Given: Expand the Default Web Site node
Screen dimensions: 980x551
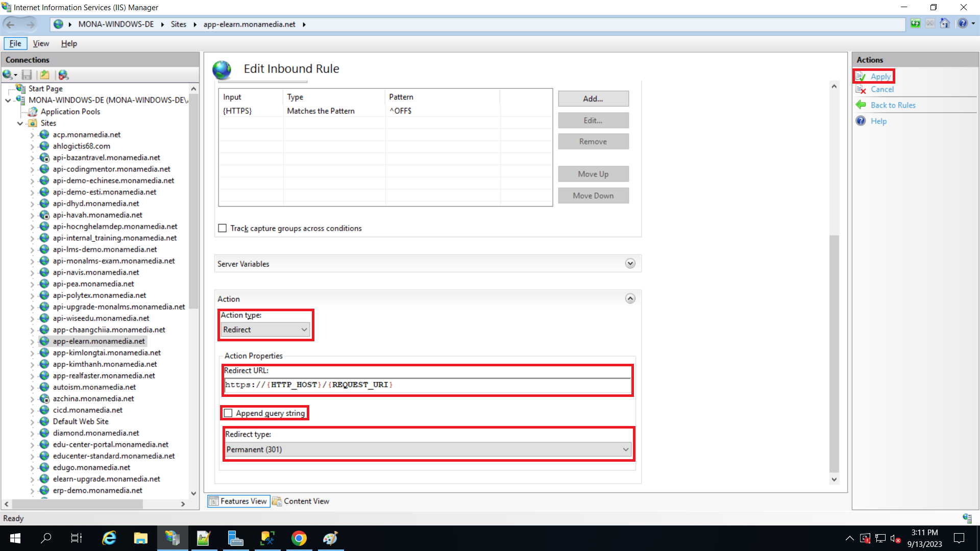Looking at the screenshot, I should click(x=32, y=422).
